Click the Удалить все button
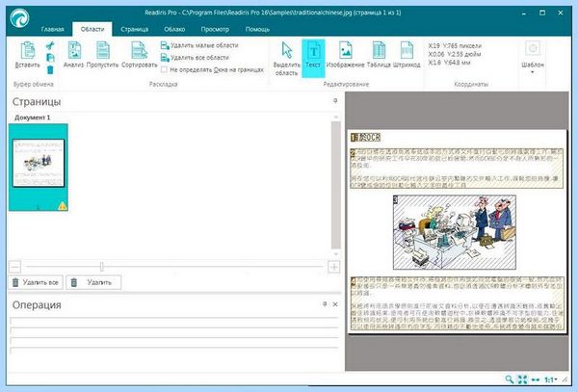The width and height of the screenshot is (578, 392). click(36, 282)
